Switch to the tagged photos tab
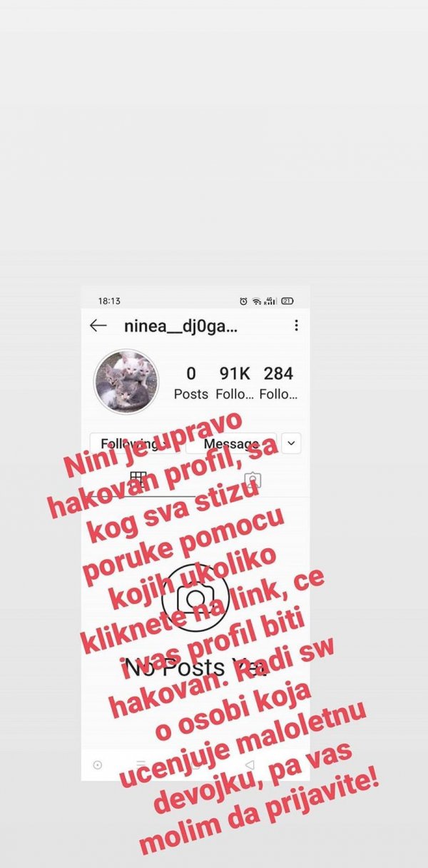Viewport: 428px width, 868px height. 253,480
